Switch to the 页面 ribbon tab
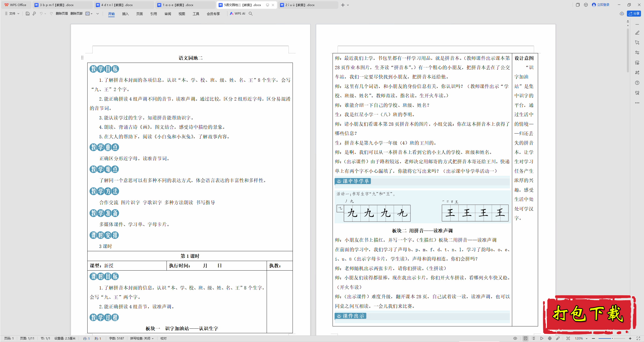This screenshot has height=342, width=644. point(140,14)
